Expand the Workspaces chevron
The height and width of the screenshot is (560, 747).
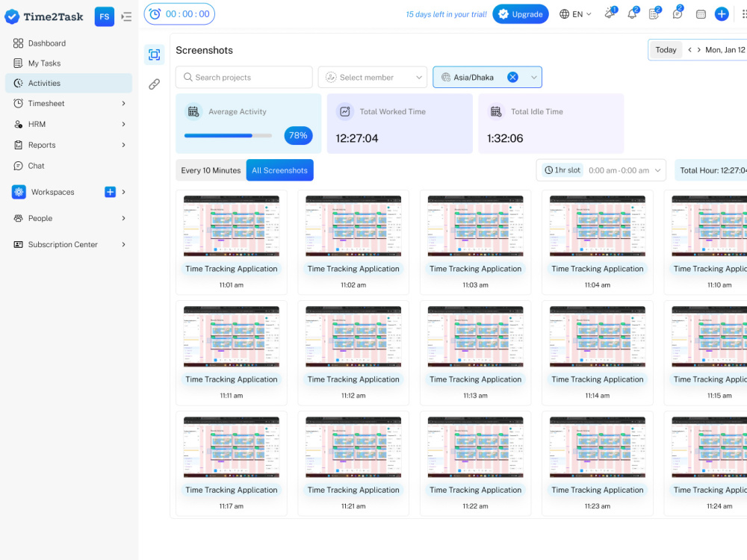click(124, 192)
